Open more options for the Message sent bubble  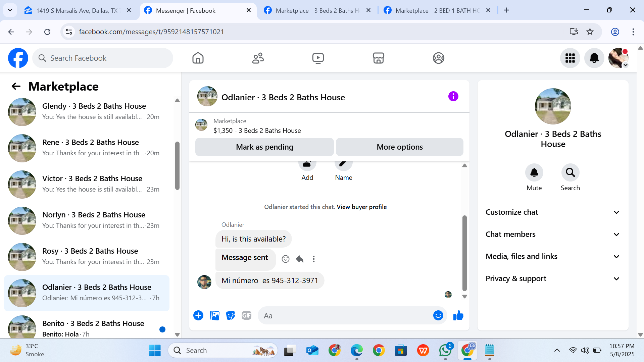314,259
